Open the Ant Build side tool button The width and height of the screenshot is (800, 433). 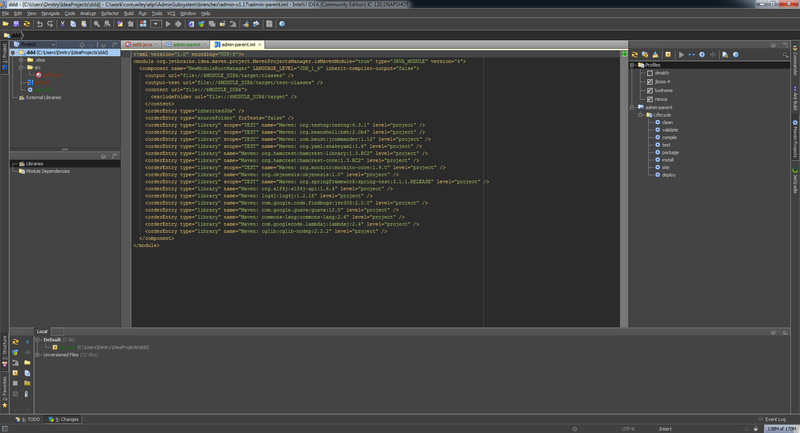[795, 98]
